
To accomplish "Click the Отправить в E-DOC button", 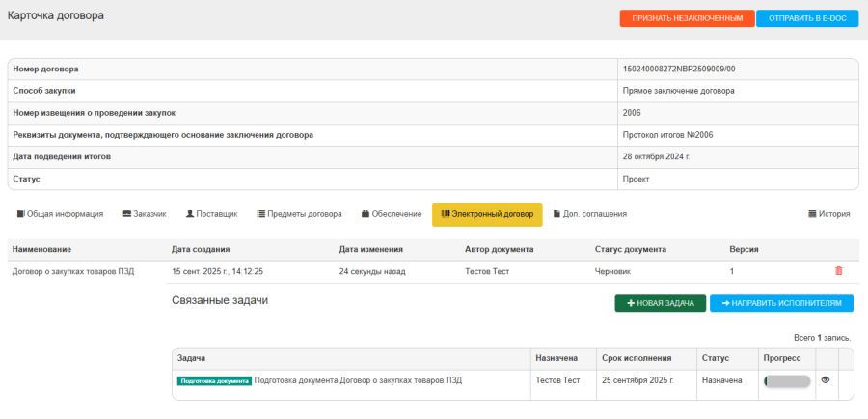I will tap(806, 18).
